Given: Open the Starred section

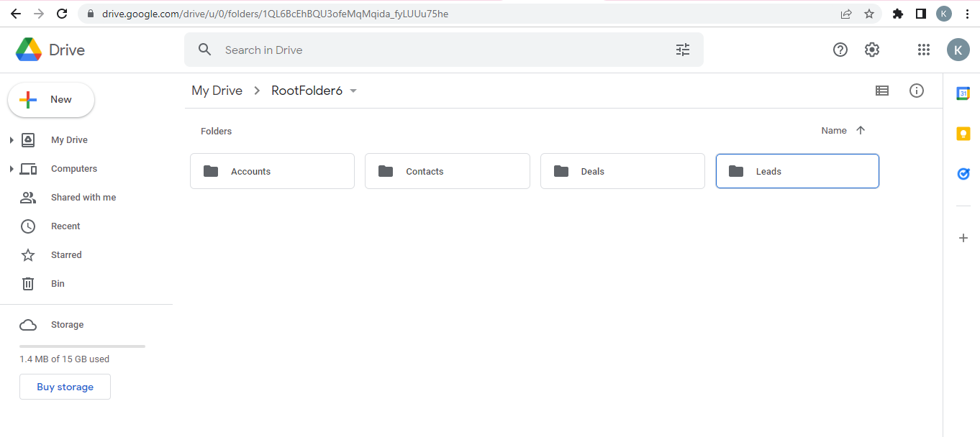Looking at the screenshot, I should pos(66,255).
